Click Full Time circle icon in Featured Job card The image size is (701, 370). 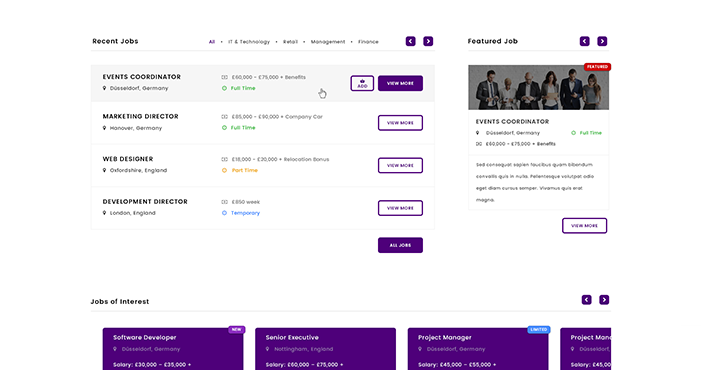tap(574, 133)
